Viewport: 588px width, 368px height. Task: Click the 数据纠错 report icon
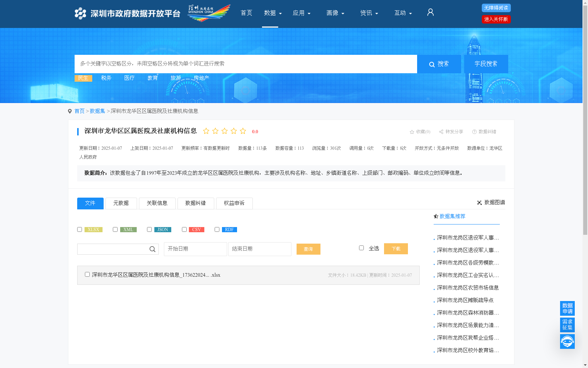coord(474,131)
